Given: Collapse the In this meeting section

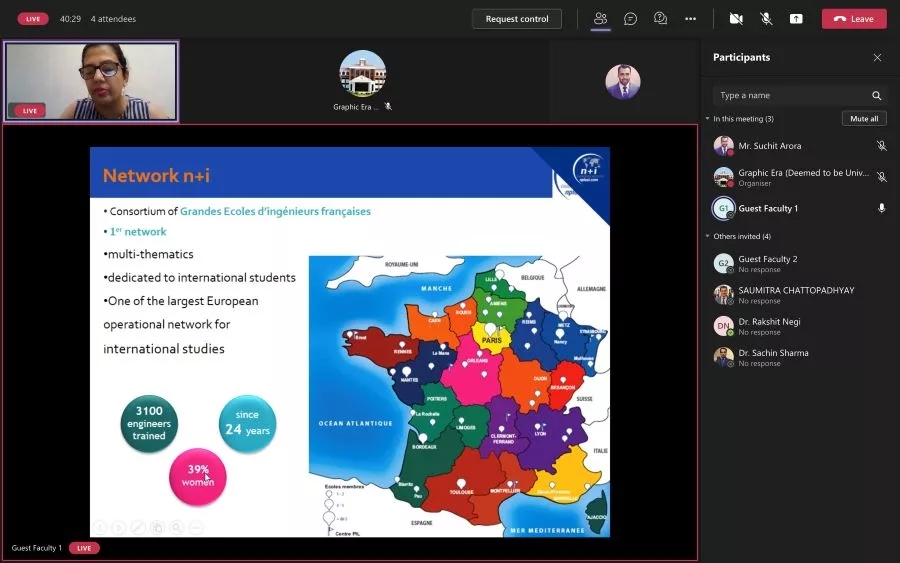Looking at the screenshot, I should [708, 119].
